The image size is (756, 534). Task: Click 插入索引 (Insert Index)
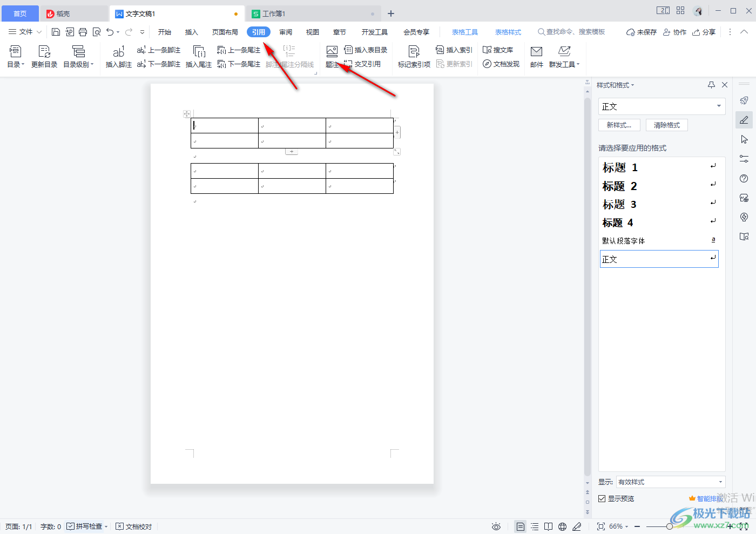click(454, 50)
